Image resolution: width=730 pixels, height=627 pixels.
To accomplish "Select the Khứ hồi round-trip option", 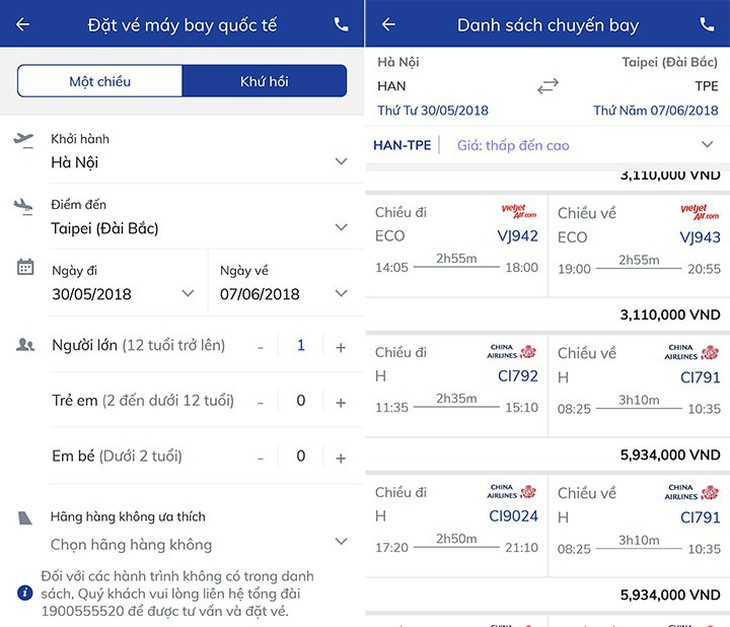I will click(x=264, y=81).
